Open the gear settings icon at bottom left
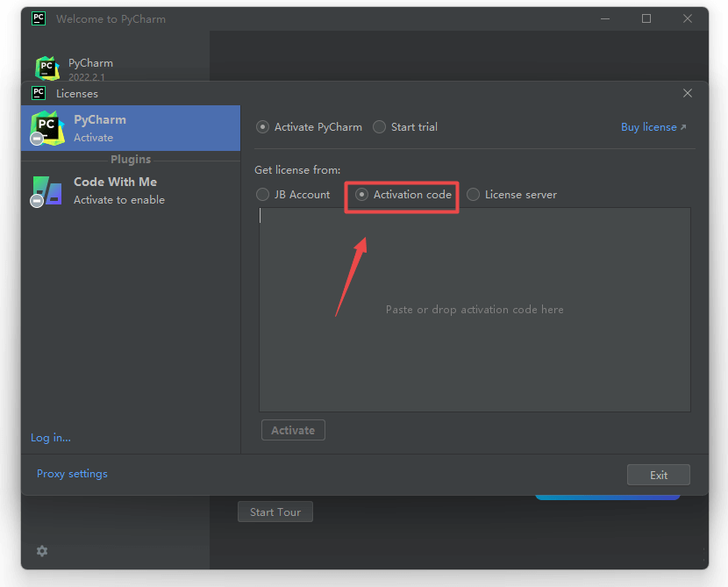728x587 pixels. (42, 551)
